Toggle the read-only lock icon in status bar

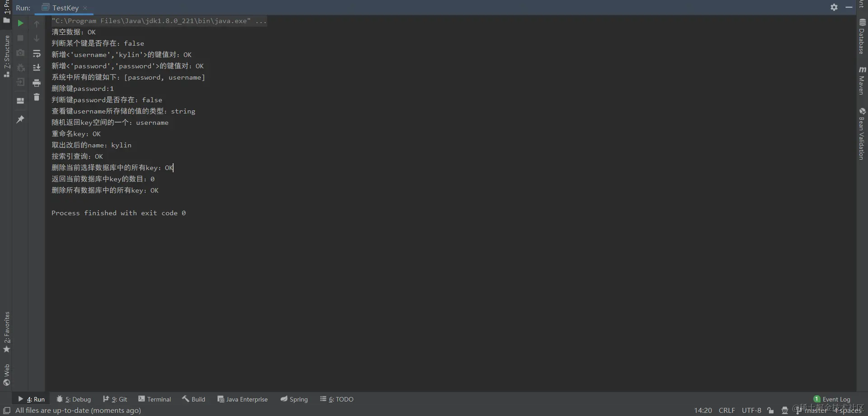coord(771,411)
